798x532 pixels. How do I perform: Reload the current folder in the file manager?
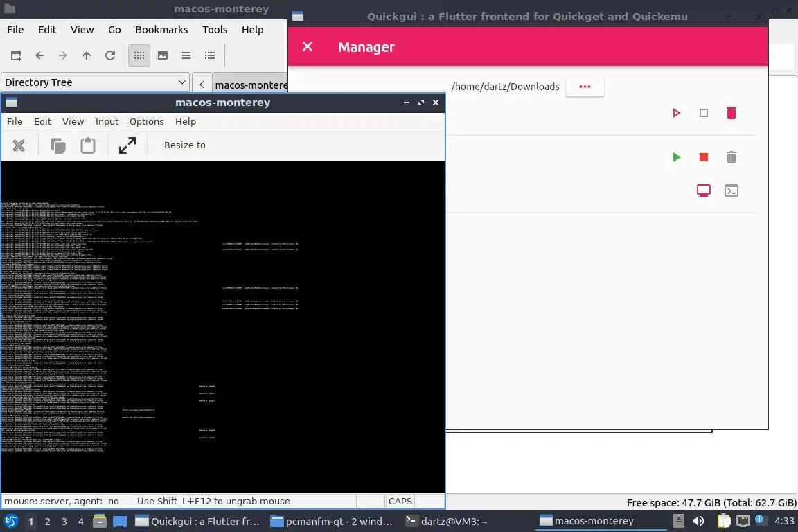click(x=110, y=55)
